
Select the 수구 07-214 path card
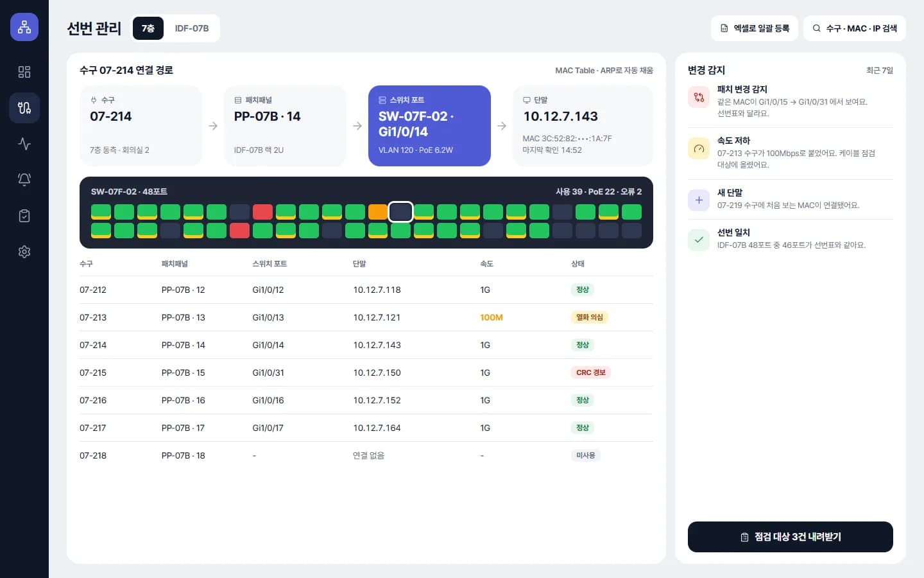click(141, 126)
